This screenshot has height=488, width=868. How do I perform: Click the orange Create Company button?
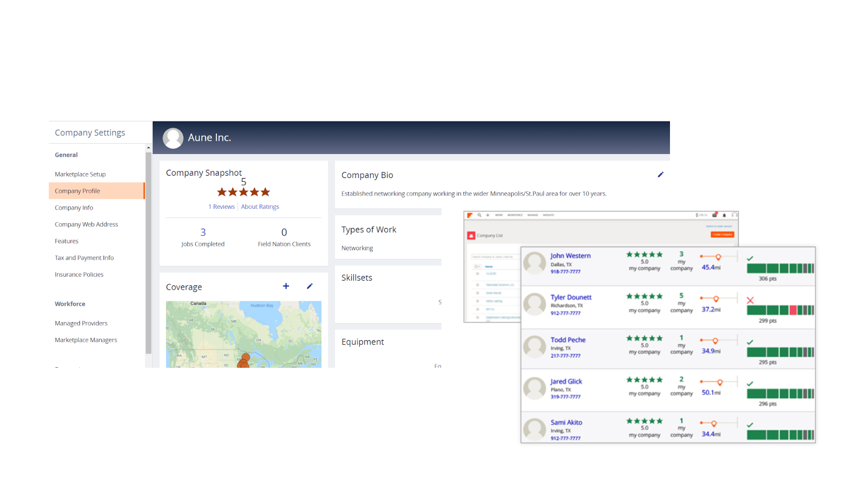pyautogui.click(x=722, y=235)
